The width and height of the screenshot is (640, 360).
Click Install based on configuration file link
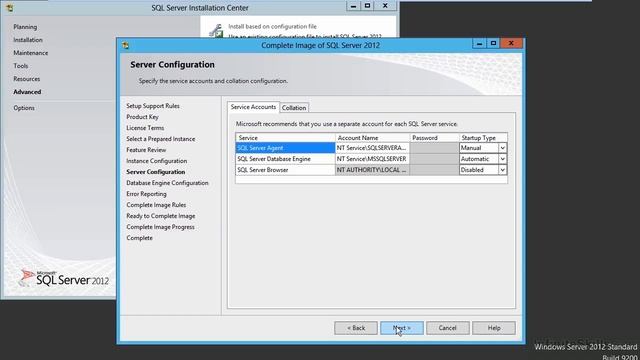tap(272, 27)
